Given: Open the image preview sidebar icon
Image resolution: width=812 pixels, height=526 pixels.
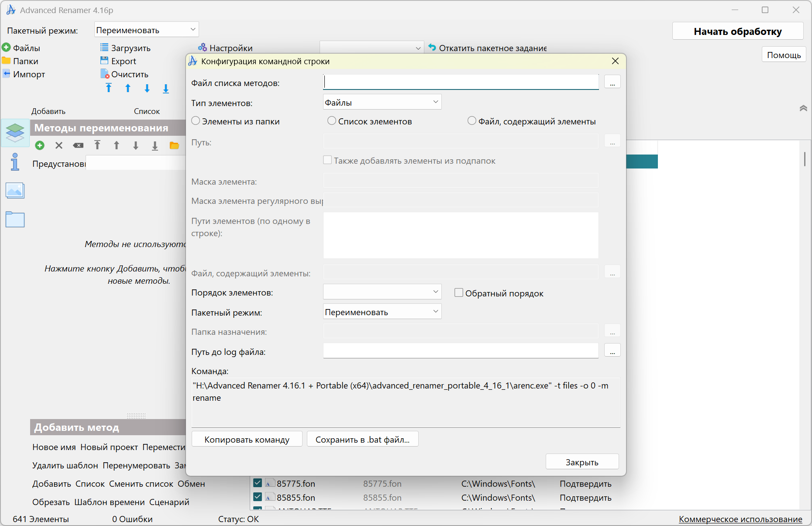Looking at the screenshot, I should 15,191.
